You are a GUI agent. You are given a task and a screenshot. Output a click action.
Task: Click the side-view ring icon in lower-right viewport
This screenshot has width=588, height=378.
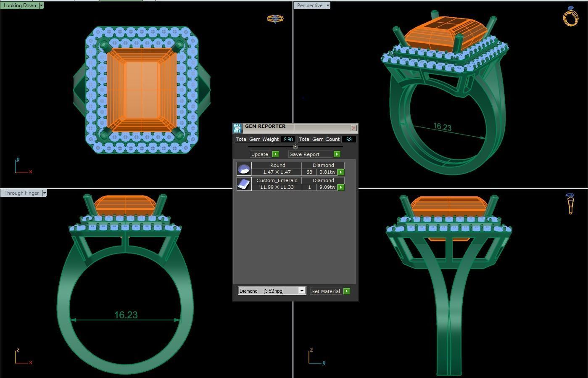point(570,204)
